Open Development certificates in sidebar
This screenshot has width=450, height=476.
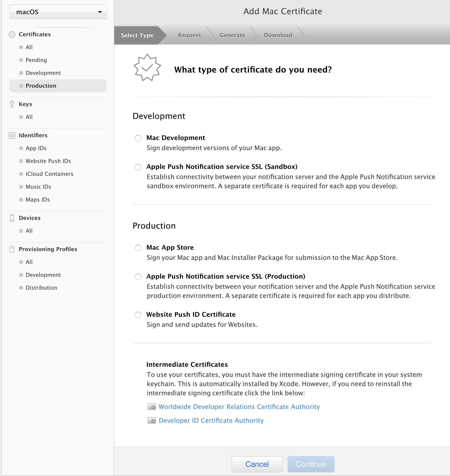(x=43, y=73)
